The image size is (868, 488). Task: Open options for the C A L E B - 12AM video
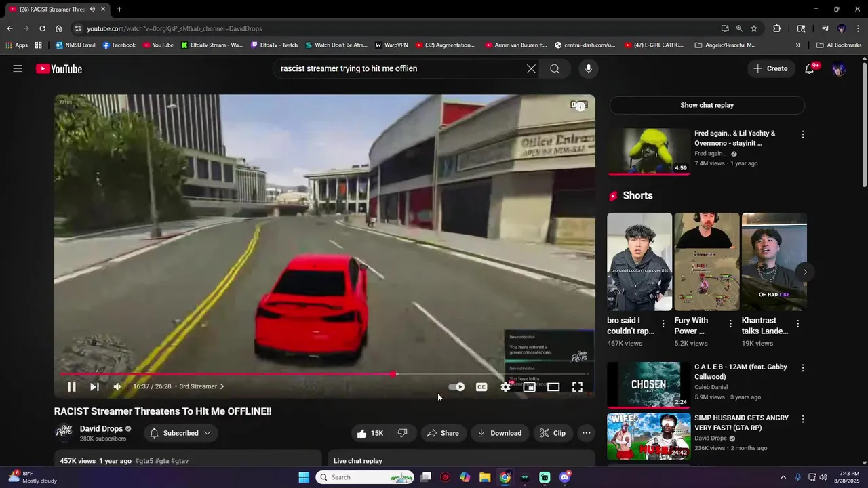click(803, 368)
